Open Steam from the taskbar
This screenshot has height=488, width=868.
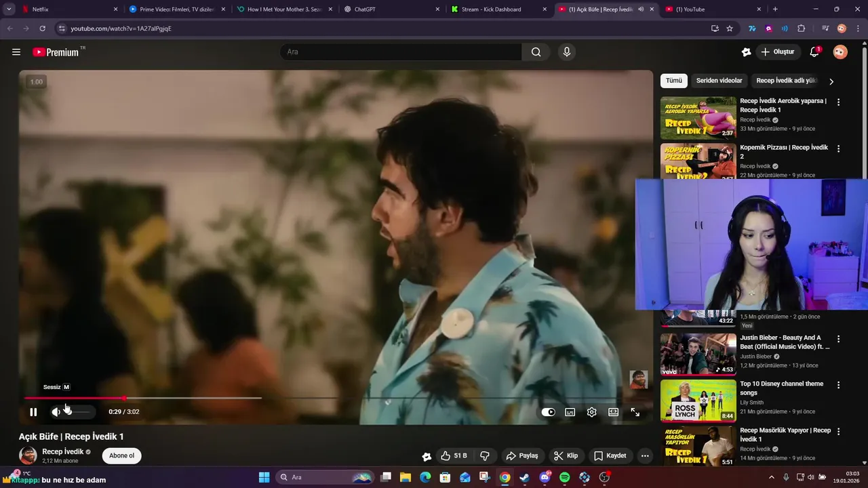click(x=525, y=477)
